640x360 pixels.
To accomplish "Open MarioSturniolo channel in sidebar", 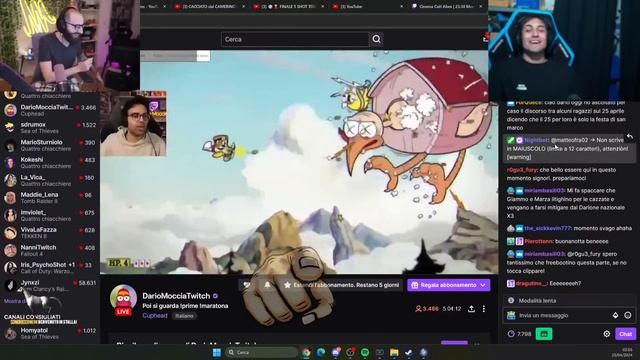I will coord(50,145).
